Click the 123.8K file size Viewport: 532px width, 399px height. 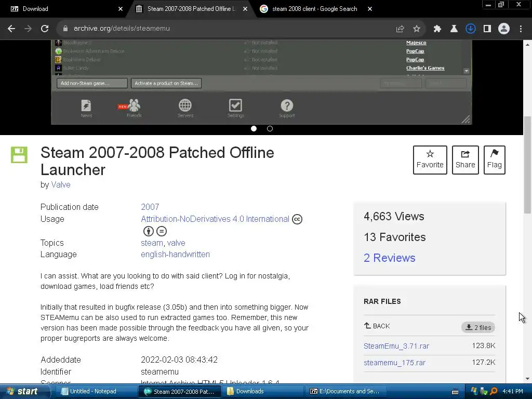coord(484,345)
